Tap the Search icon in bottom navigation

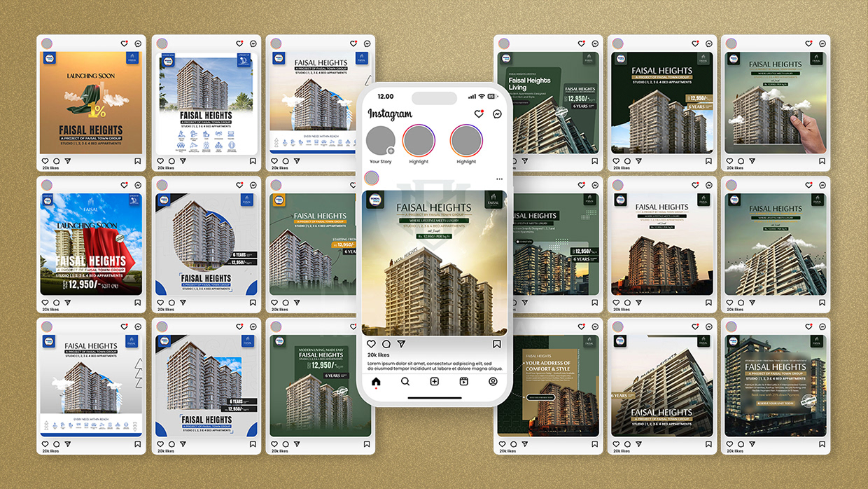[405, 382]
